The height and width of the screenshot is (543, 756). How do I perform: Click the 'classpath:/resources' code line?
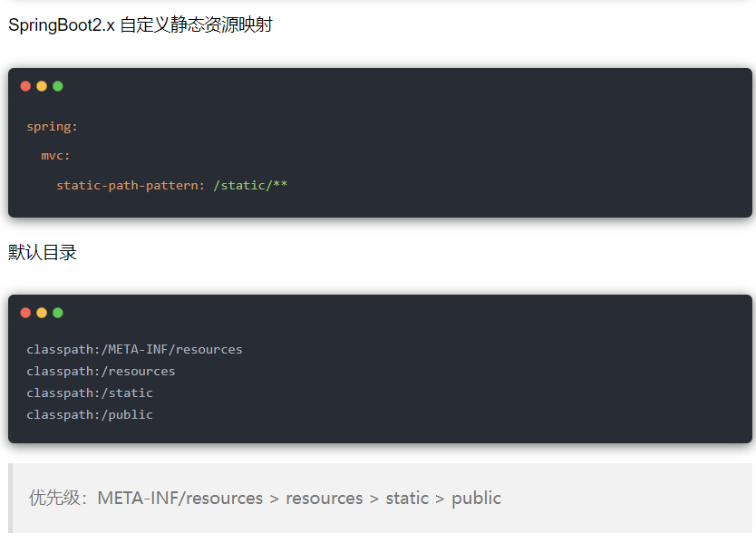(101, 372)
